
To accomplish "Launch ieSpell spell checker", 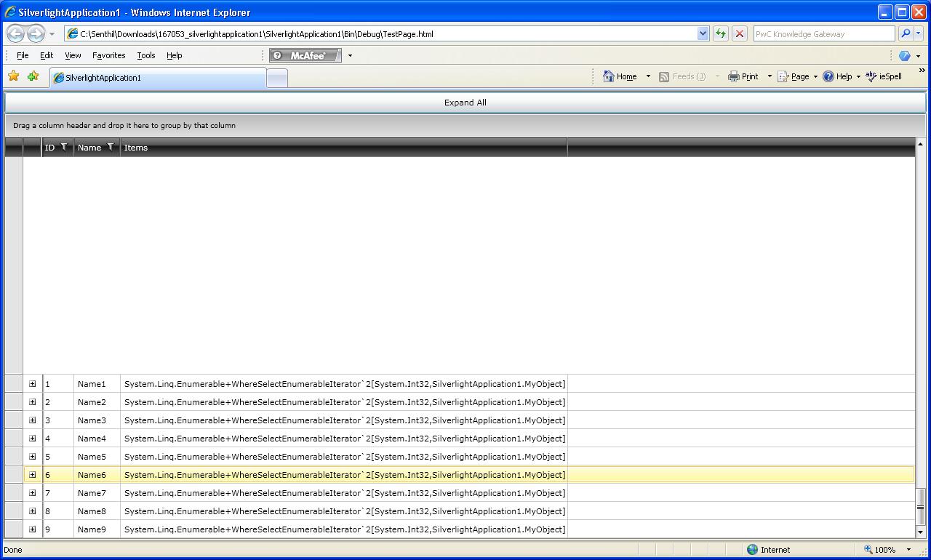I will [884, 76].
